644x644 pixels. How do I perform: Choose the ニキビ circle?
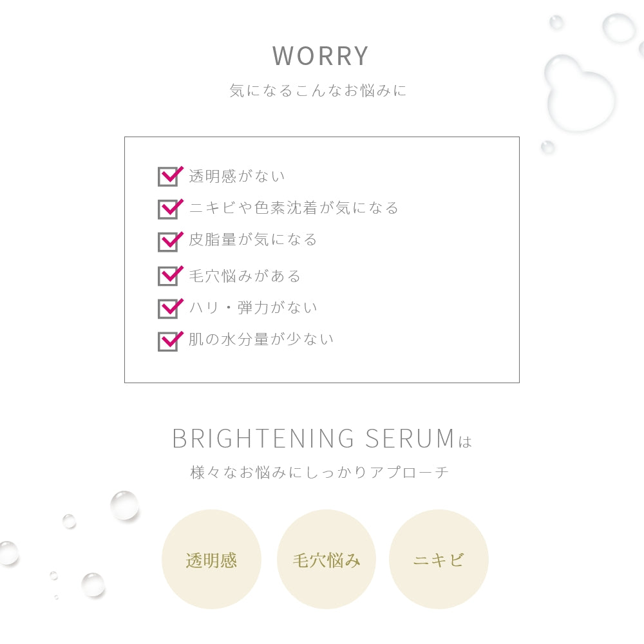[439, 560]
